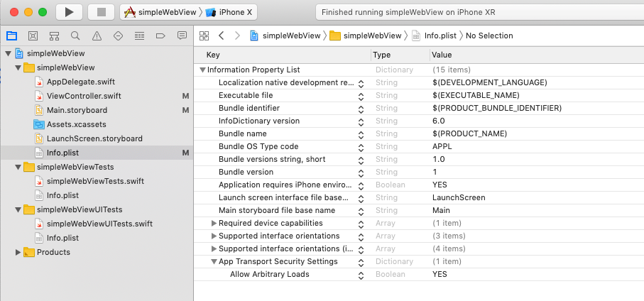Image resolution: width=644 pixels, height=301 pixels.
Task: Collapse App Transport Security Settings
Action: pyautogui.click(x=214, y=262)
